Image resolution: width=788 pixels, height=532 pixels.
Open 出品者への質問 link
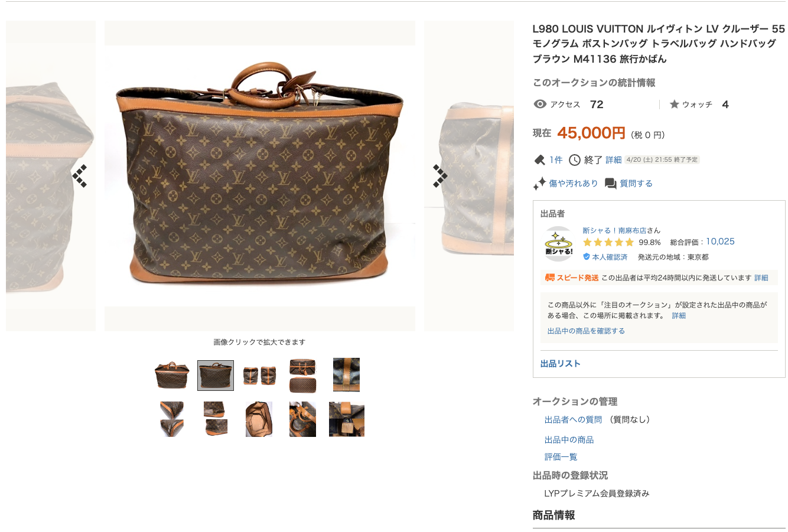coord(573,420)
